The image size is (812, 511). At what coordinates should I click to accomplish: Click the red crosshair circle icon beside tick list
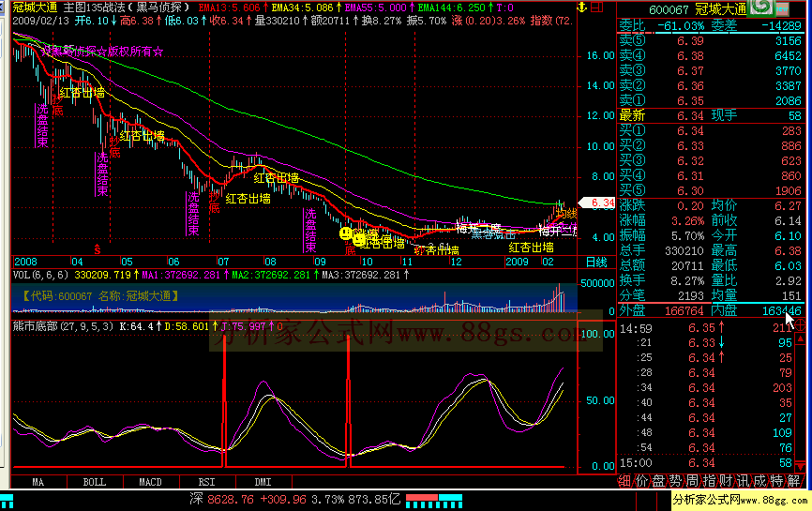coord(800,325)
